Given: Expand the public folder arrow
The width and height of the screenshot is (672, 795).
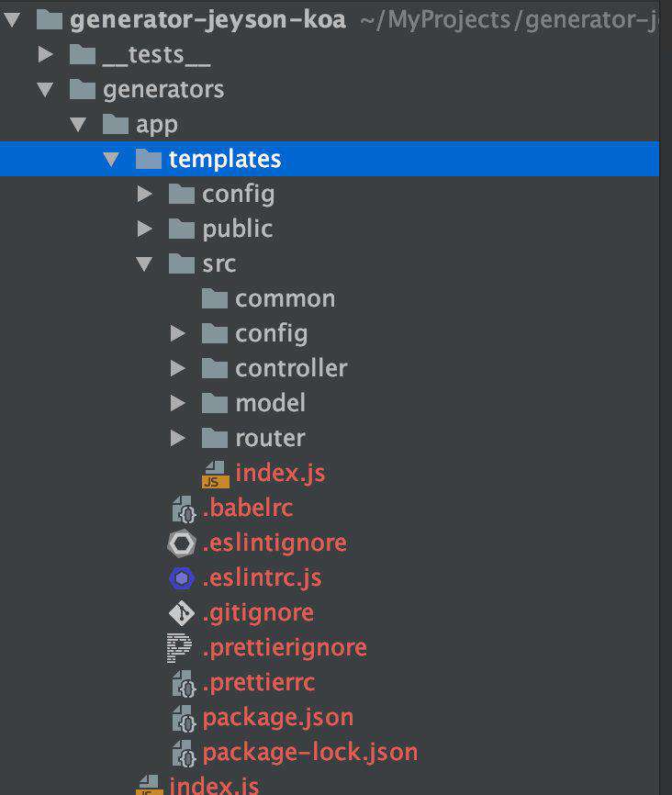Looking at the screenshot, I should pyautogui.click(x=144, y=229).
